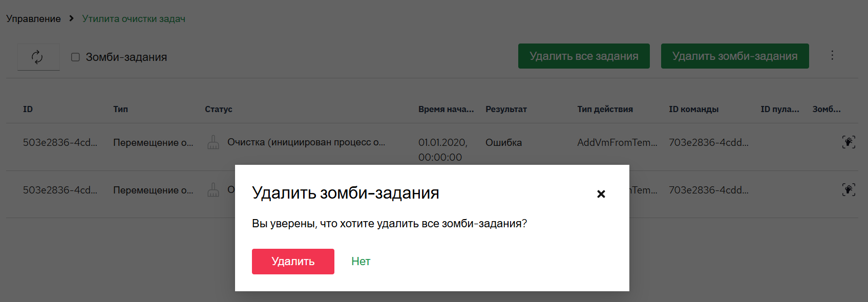Sort by ID команды column header
Image resolution: width=868 pixels, height=302 pixels.
coord(693,109)
